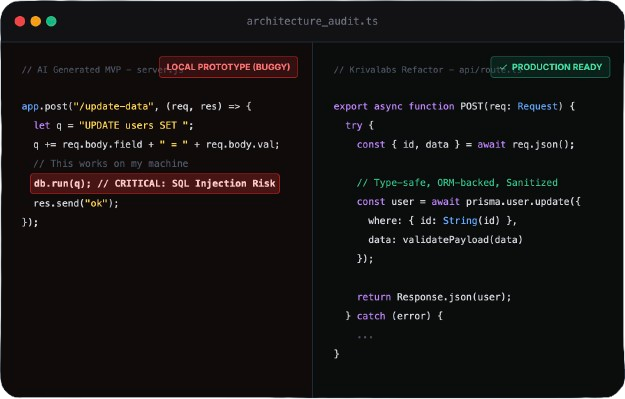Click the app.post("/update-data" line
This screenshot has width=625, height=399.
point(136,106)
